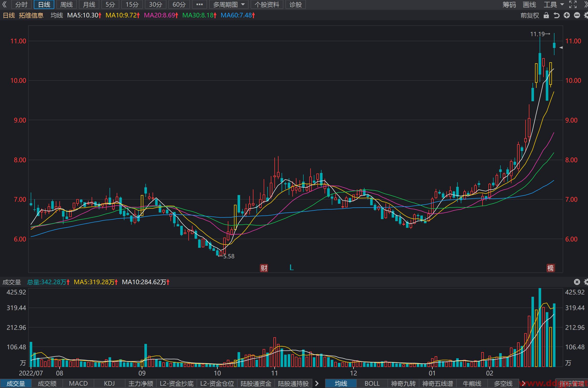Select KDJ indicator tab
Viewport: 588px width, 388px height.
[110, 384]
